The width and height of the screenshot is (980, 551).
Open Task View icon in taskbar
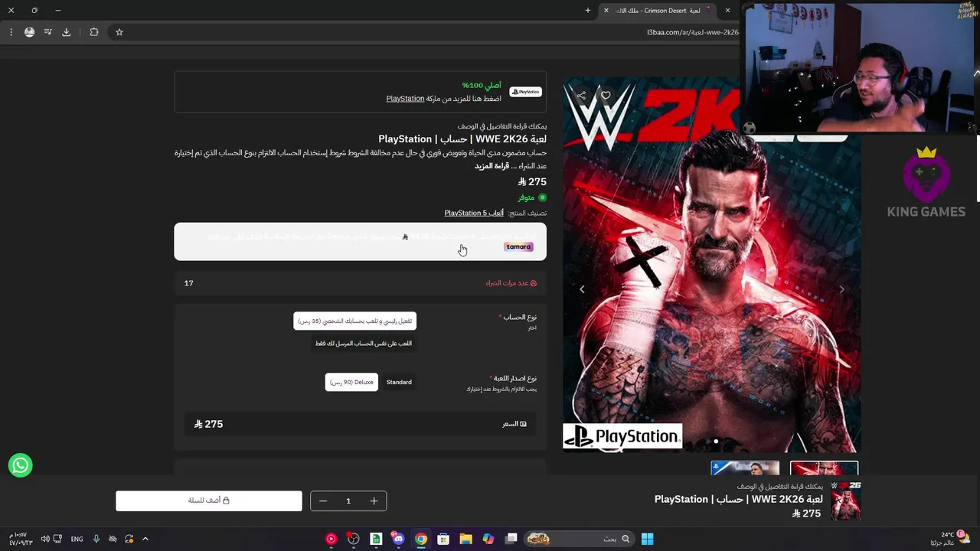511,539
